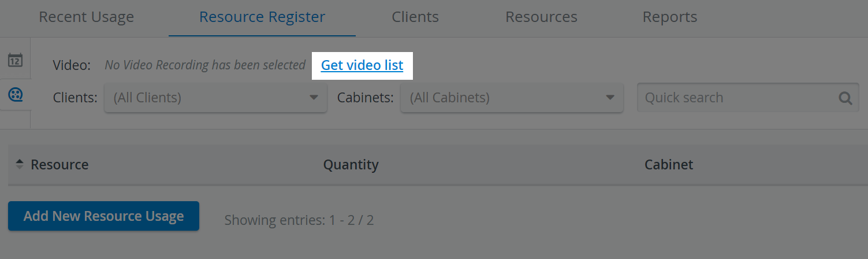
Task: Sort by the Resource column header
Action: point(59,165)
